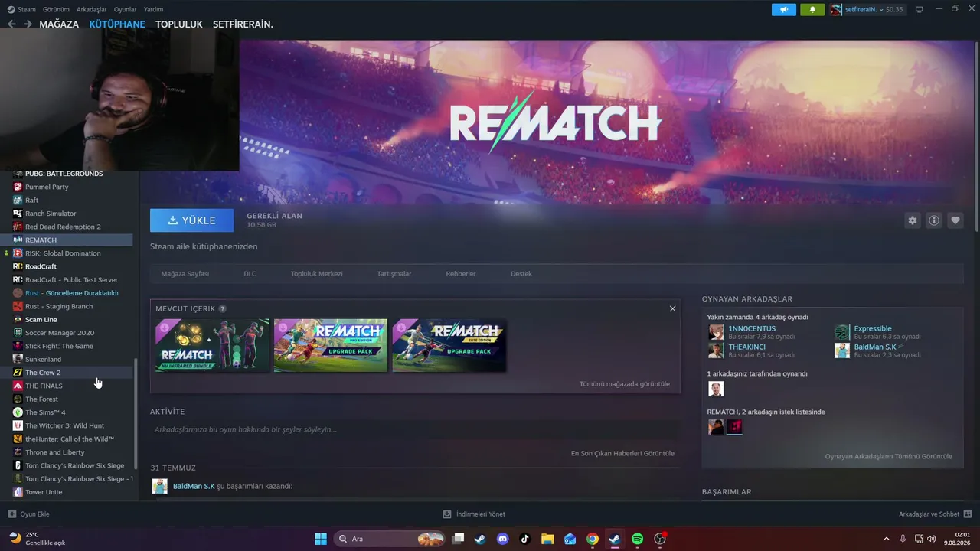This screenshot has width=980, height=551.
Task: Switch to Big Picture mode icon
Action: click(x=920, y=9)
